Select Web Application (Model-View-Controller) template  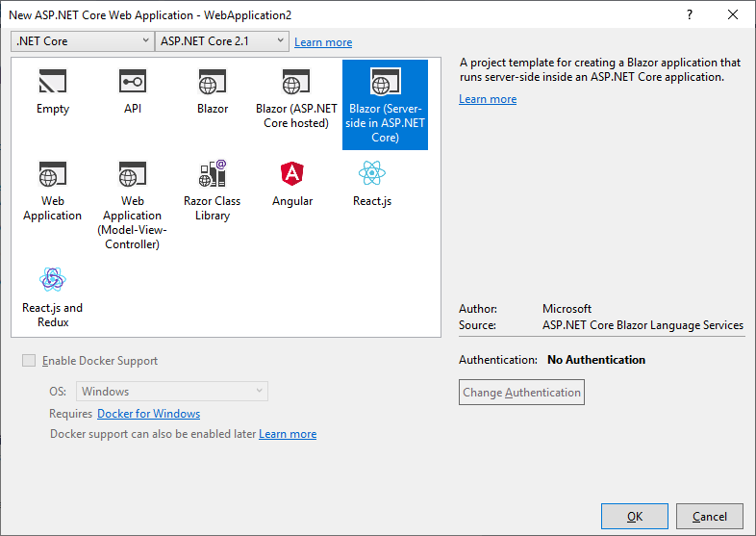tap(132, 205)
